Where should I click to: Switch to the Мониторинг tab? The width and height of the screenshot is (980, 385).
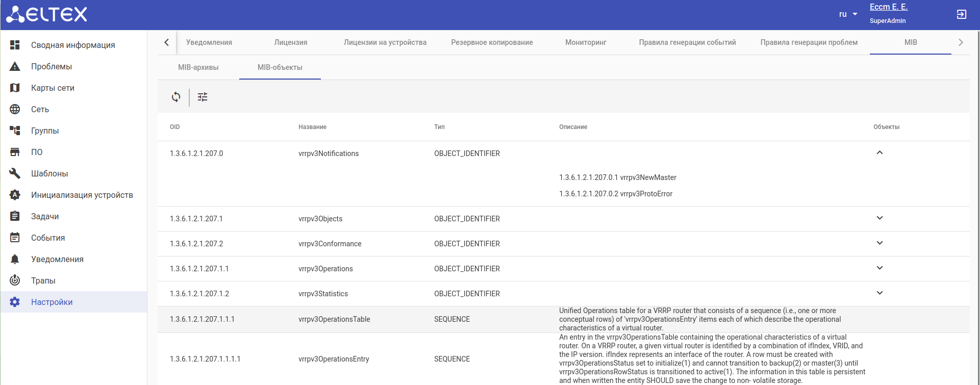(586, 42)
